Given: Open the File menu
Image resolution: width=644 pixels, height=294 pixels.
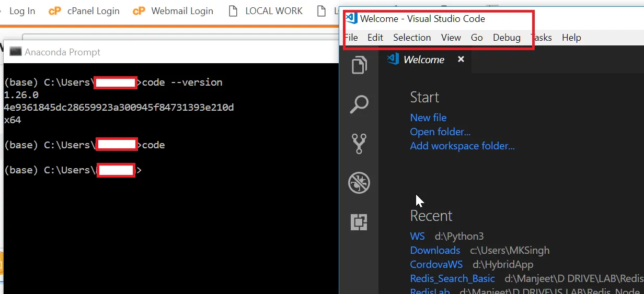Looking at the screenshot, I should (351, 38).
